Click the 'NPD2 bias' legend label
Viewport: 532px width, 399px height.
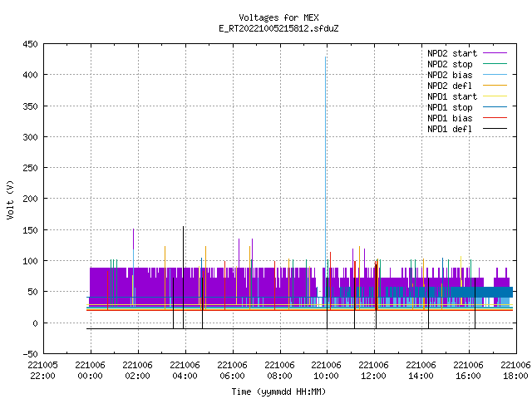point(450,75)
